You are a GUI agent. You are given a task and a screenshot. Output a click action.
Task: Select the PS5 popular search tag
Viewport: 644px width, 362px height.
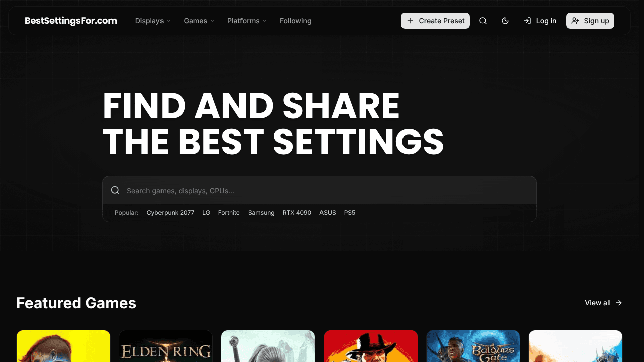(350, 213)
